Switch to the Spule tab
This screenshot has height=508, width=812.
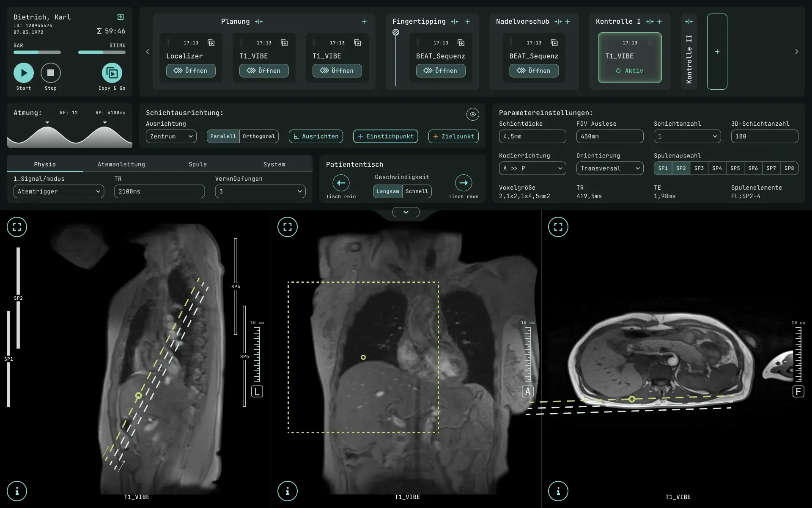point(198,164)
